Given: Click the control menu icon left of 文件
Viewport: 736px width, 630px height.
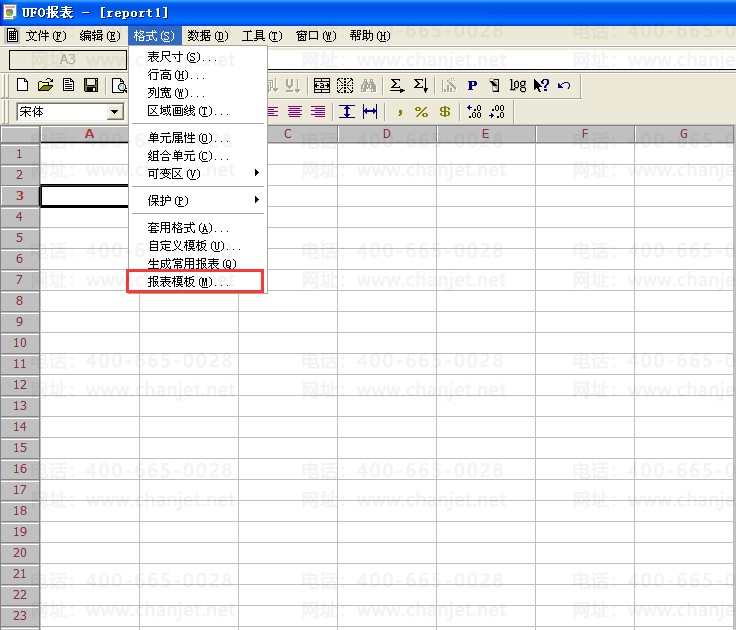Looking at the screenshot, I should (13, 35).
